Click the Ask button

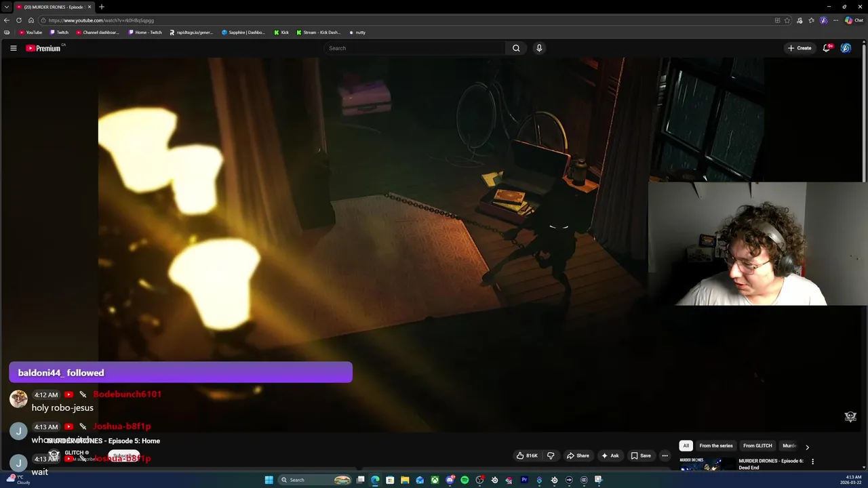coord(610,455)
